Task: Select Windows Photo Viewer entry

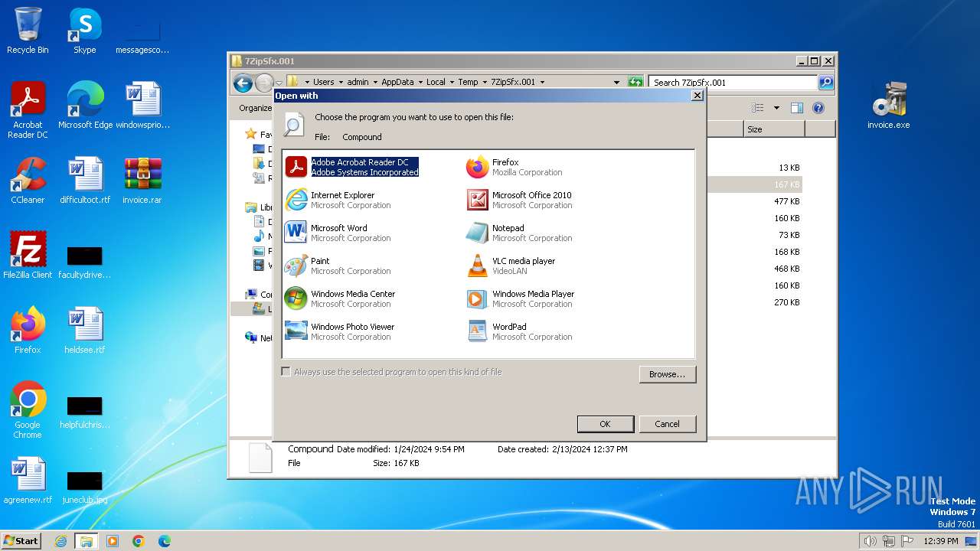Action: [x=339, y=331]
